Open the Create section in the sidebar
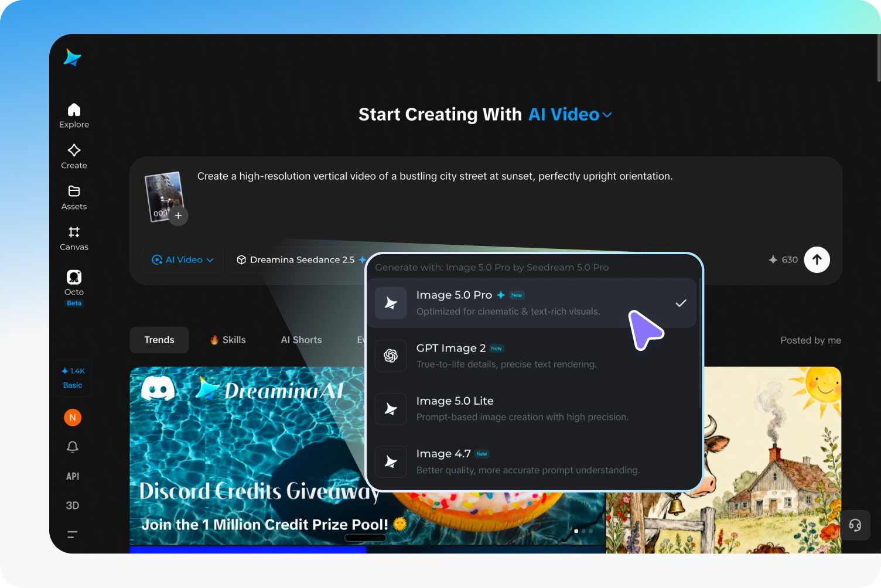 pos(74,157)
